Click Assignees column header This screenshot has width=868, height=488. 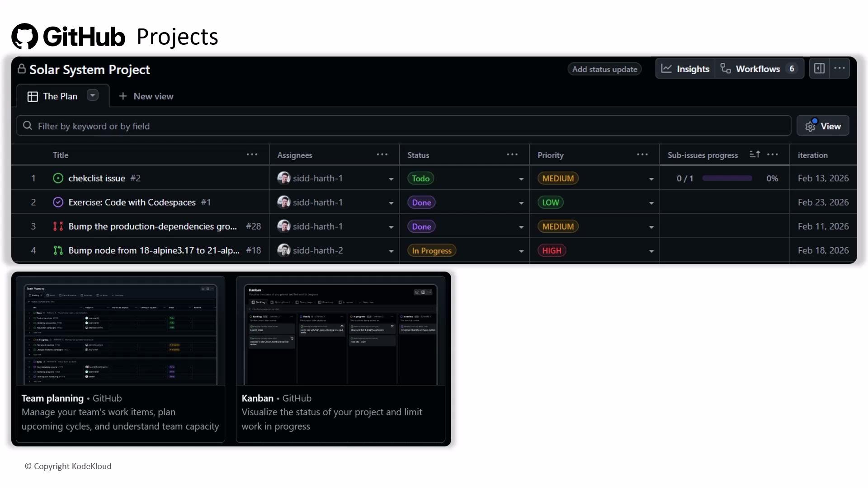pos(294,155)
